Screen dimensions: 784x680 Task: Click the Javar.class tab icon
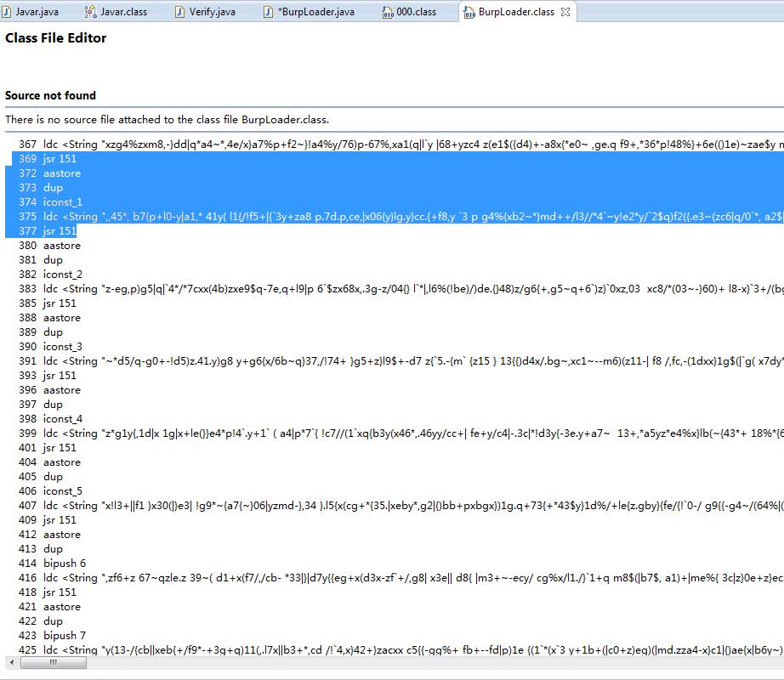[x=90, y=12]
